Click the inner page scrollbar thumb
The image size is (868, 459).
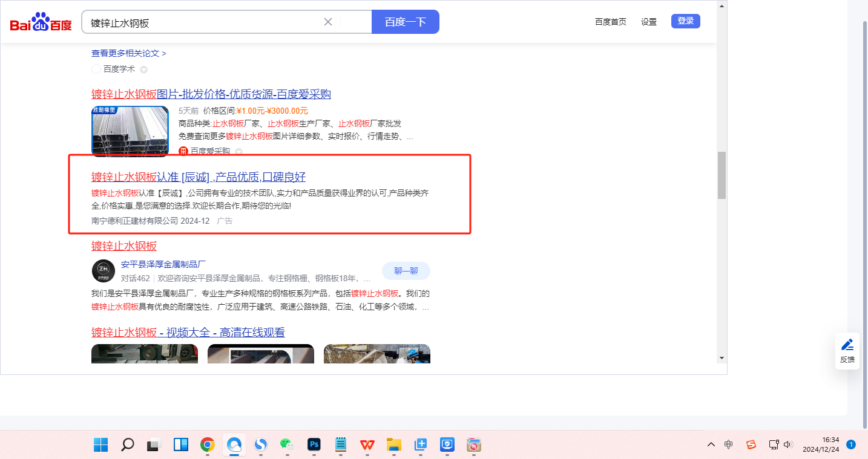point(722,175)
